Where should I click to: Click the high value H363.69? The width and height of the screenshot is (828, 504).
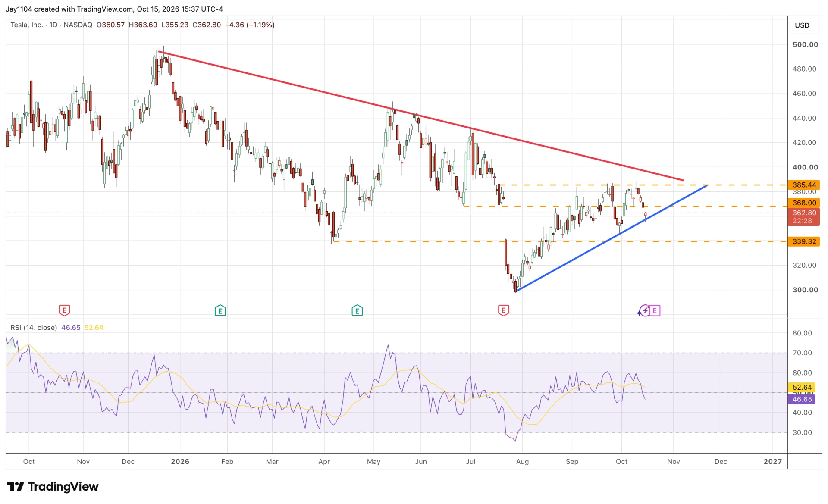click(x=143, y=25)
